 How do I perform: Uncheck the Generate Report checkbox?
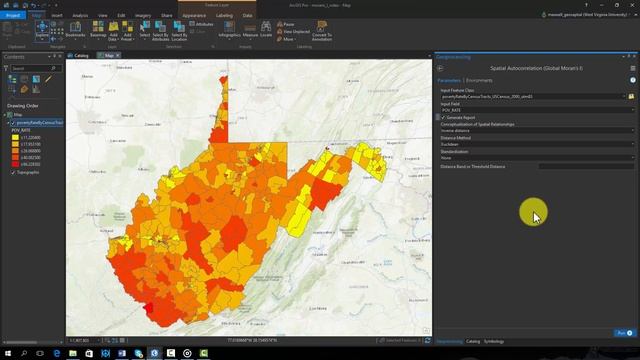443,118
